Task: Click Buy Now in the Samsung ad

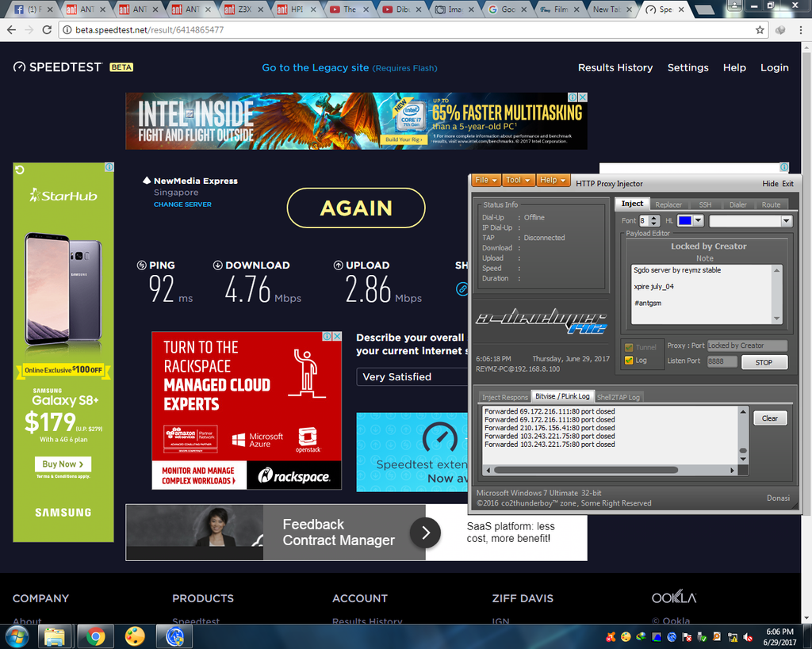Action: point(63,464)
